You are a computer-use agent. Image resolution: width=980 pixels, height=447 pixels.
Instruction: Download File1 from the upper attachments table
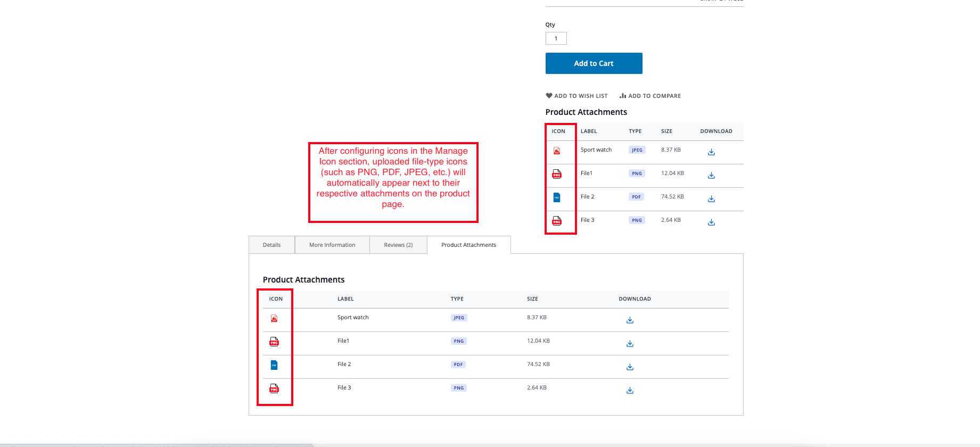pos(711,176)
